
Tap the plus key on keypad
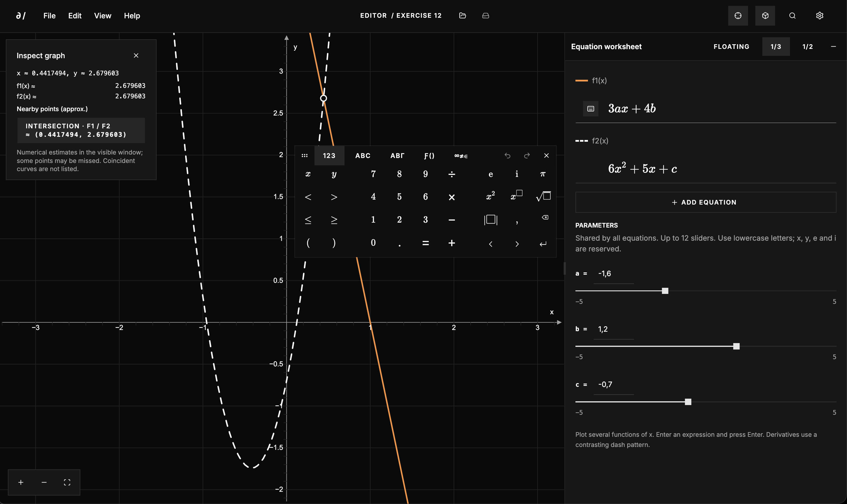(x=452, y=243)
